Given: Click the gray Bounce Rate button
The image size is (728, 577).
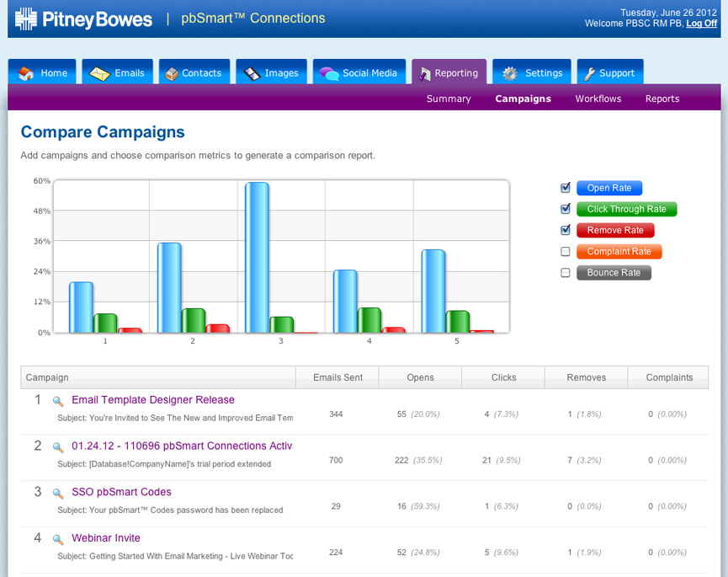Looking at the screenshot, I should (614, 273).
